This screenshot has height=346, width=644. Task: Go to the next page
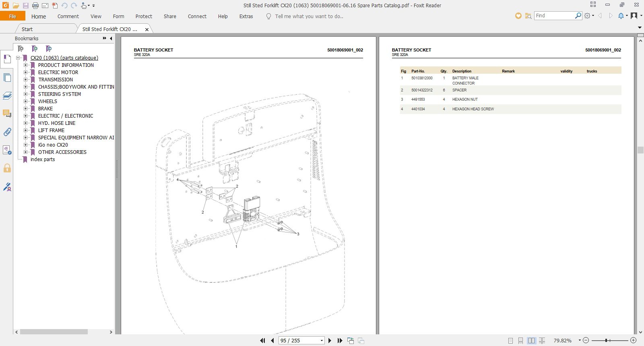(330, 340)
